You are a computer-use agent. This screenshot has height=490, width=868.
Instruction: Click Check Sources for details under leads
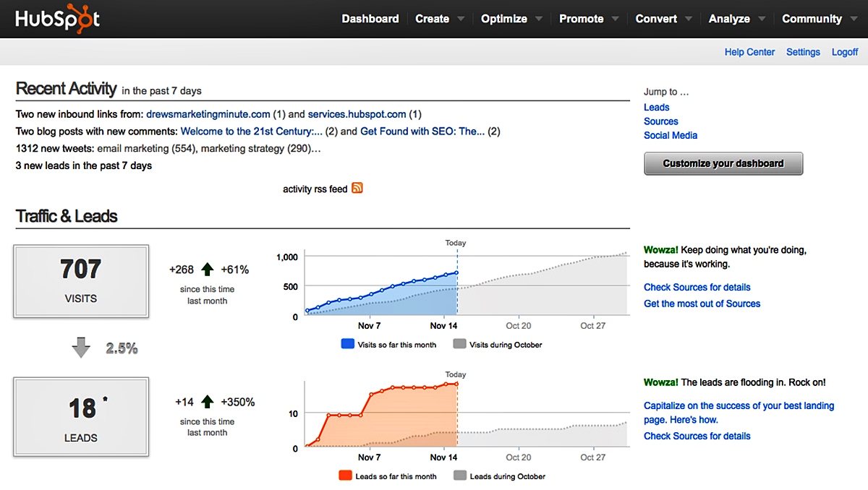coord(697,436)
